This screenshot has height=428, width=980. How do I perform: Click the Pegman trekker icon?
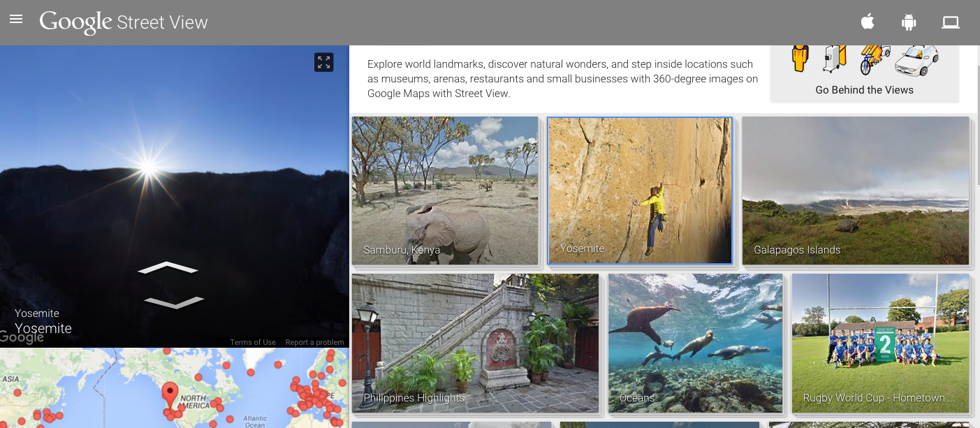800,58
